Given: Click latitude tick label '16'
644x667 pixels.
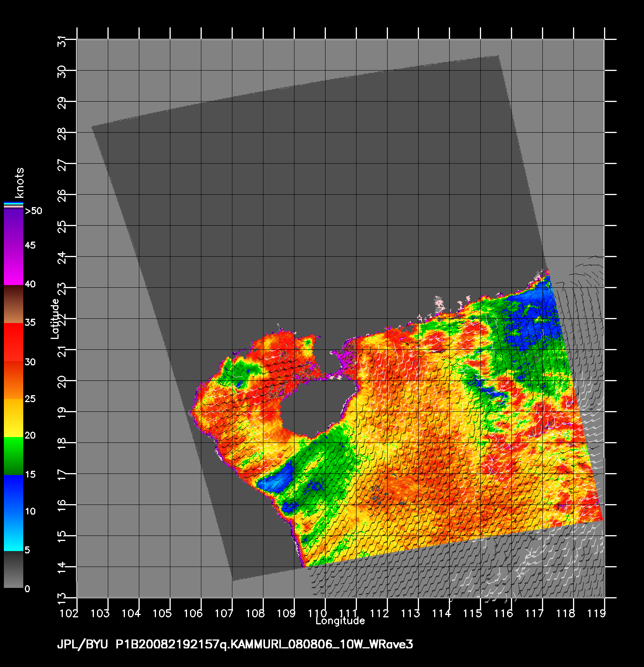Looking at the screenshot, I should click(x=62, y=506).
